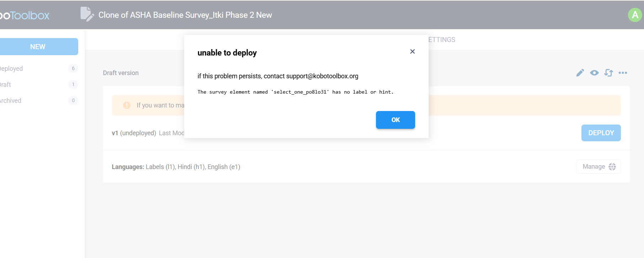Click the DEPLOY button

601,133
